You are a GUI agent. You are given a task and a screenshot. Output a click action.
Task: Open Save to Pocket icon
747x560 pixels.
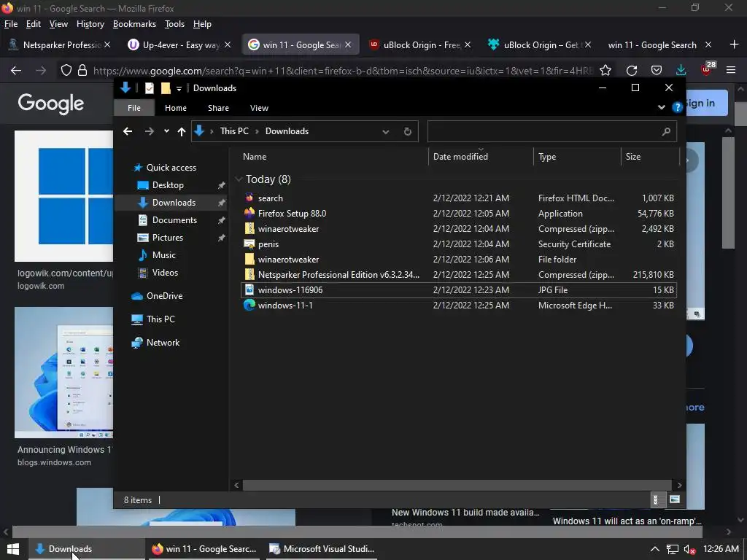pos(657,71)
